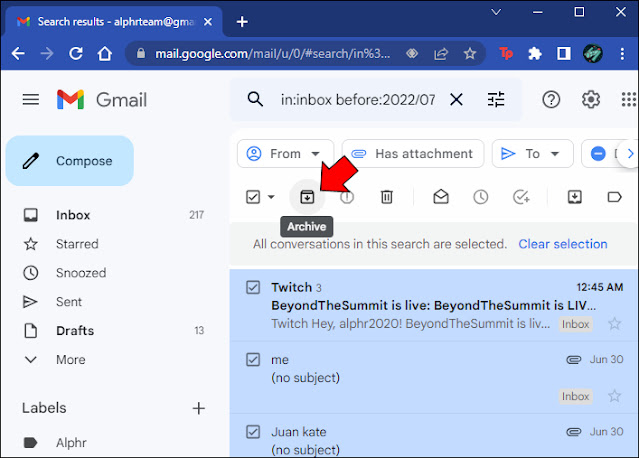The image size is (639, 458).
Task: Show search options filter icon
Action: (496, 99)
